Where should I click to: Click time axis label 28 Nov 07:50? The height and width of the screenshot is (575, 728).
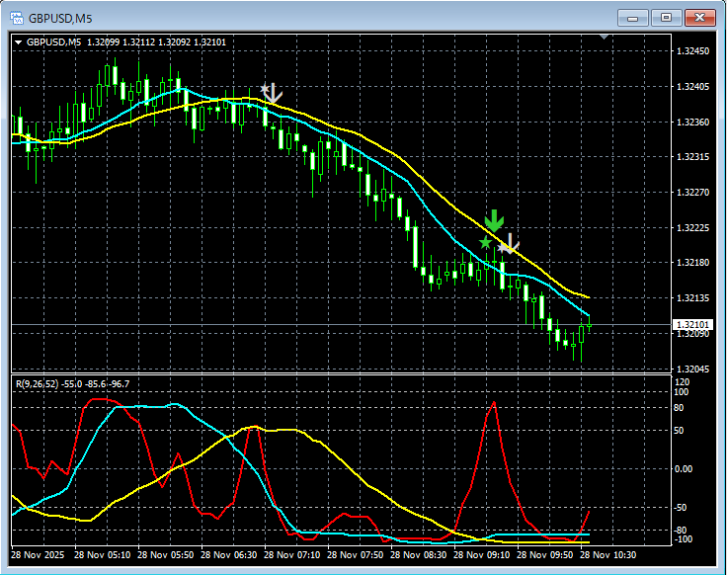[x=356, y=555]
